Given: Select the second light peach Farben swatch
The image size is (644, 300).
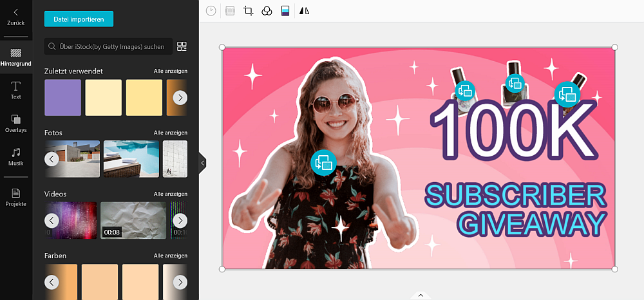Looking at the screenshot, I should point(140,282).
